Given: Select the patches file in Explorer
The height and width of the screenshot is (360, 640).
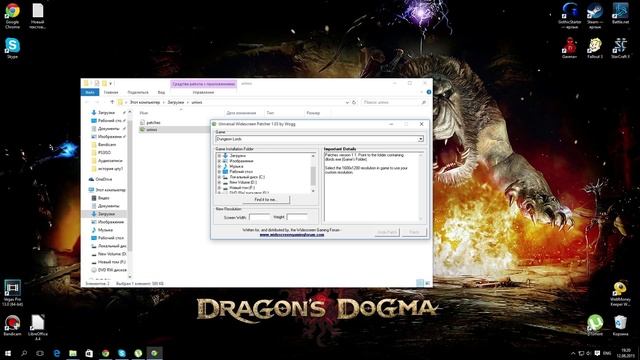Looking at the screenshot, I should [x=150, y=122].
